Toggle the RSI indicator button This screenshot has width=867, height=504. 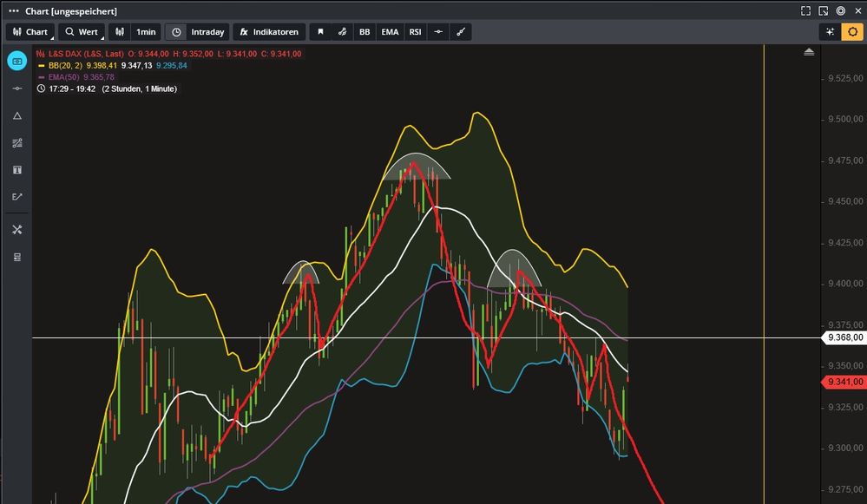click(x=416, y=32)
